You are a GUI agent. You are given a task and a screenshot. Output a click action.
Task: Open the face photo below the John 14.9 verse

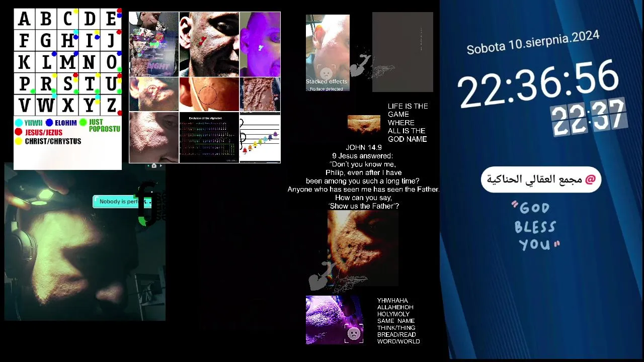point(363,248)
